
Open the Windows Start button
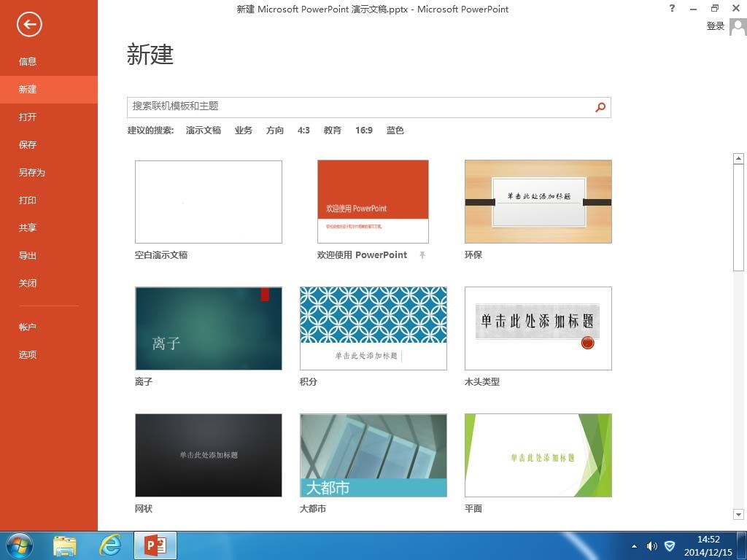coord(20,545)
